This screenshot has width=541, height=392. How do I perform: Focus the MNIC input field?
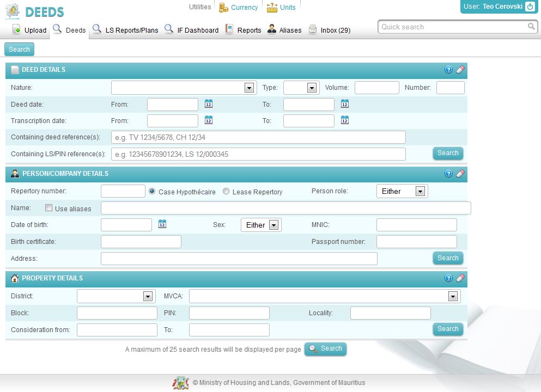pyautogui.click(x=416, y=225)
